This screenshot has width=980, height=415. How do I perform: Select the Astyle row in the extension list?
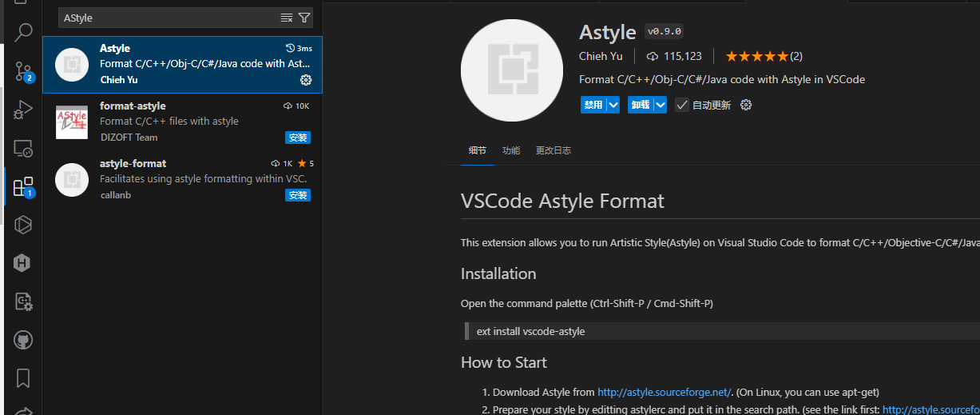click(x=183, y=65)
